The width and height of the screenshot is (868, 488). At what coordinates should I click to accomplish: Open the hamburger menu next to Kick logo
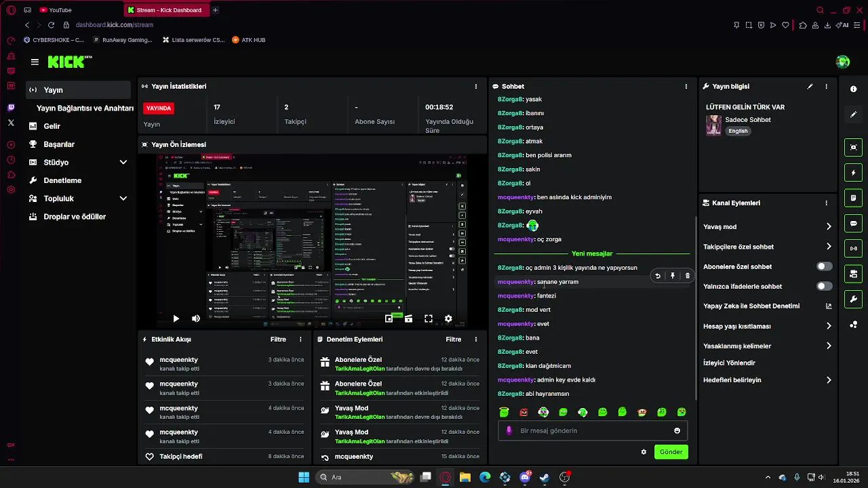(35, 62)
